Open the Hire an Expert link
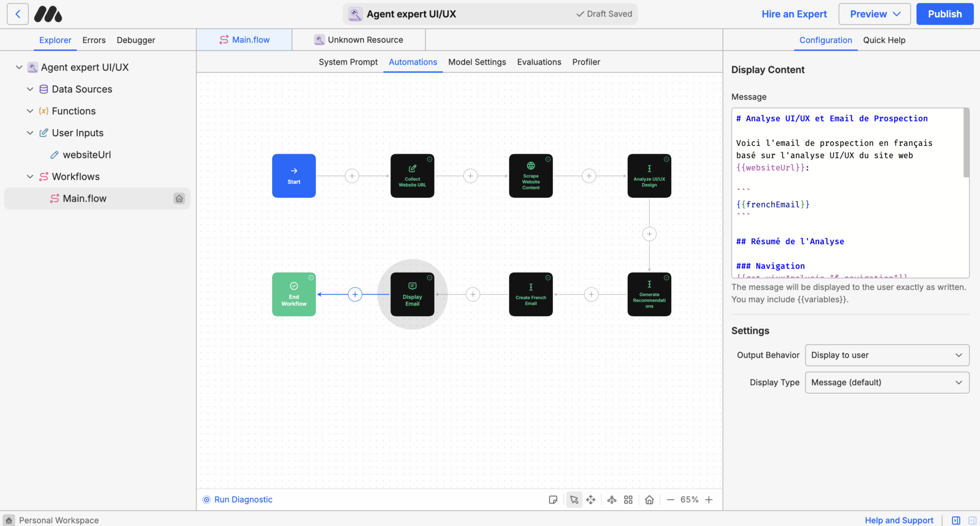 (794, 14)
